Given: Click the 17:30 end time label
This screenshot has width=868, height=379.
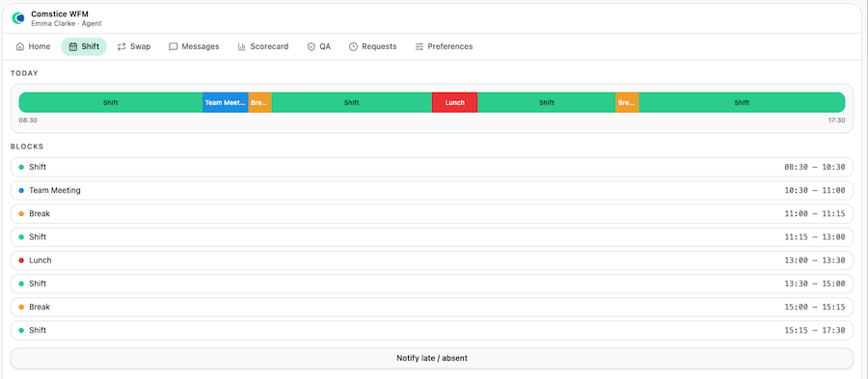Looking at the screenshot, I should click(836, 120).
